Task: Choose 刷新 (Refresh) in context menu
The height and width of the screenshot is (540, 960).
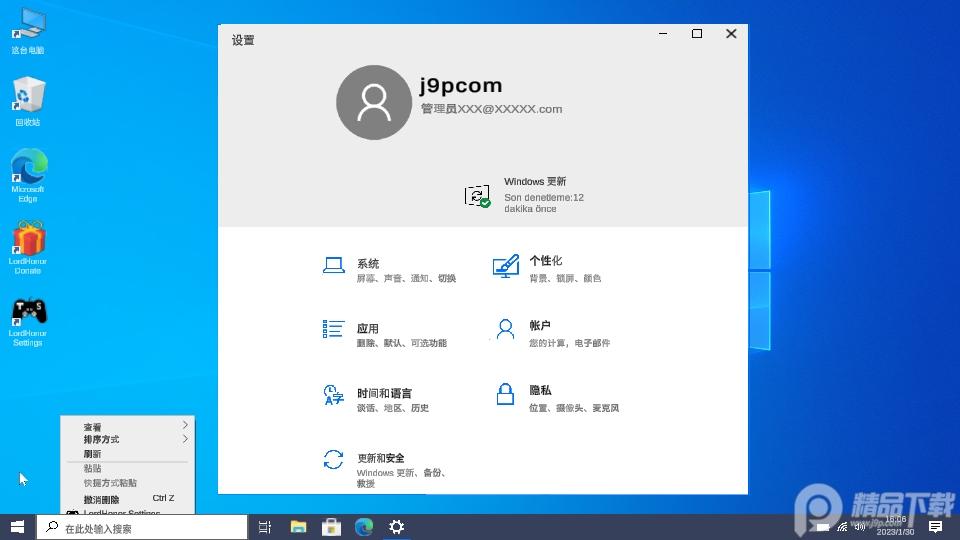Action: 93,454
